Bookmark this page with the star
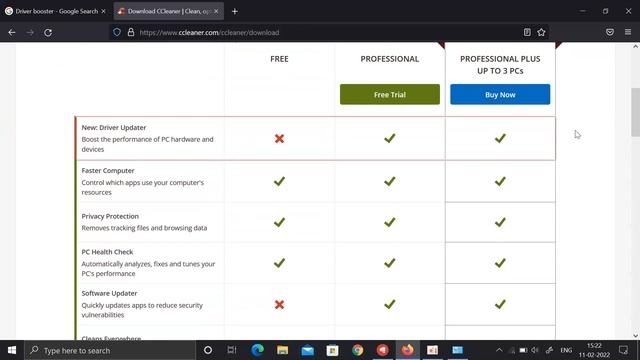The width and height of the screenshot is (640, 360). tap(541, 32)
